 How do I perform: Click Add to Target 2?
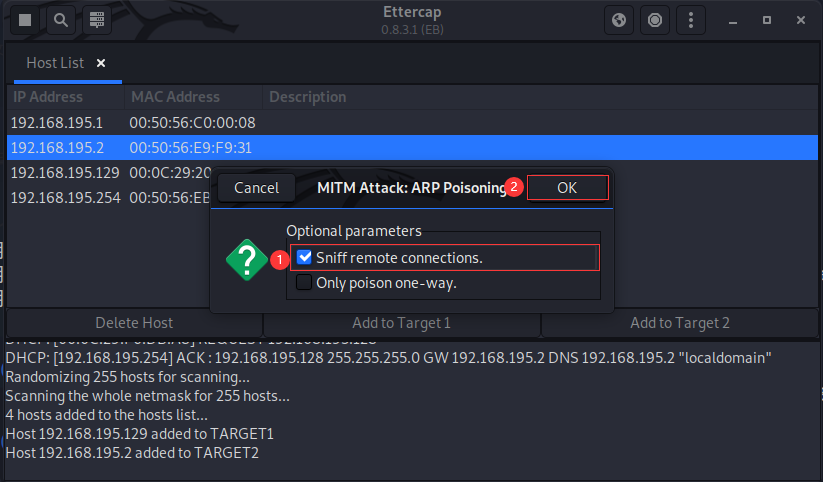point(680,323)
